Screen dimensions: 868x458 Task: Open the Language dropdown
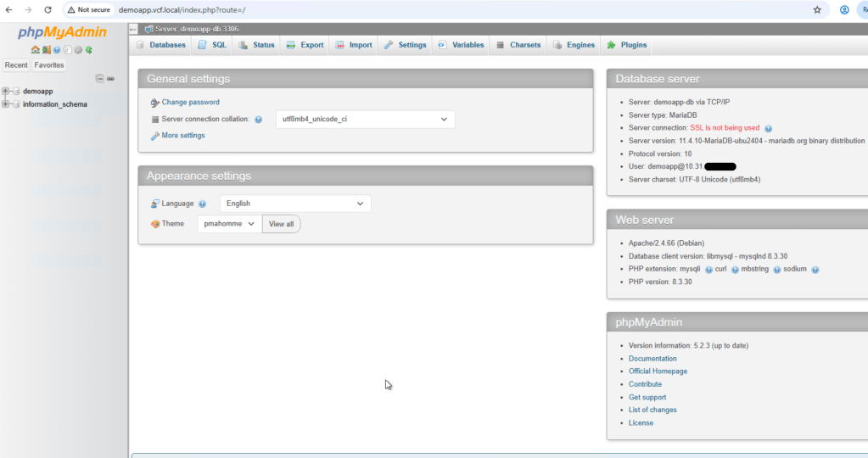tap(294, 204)
